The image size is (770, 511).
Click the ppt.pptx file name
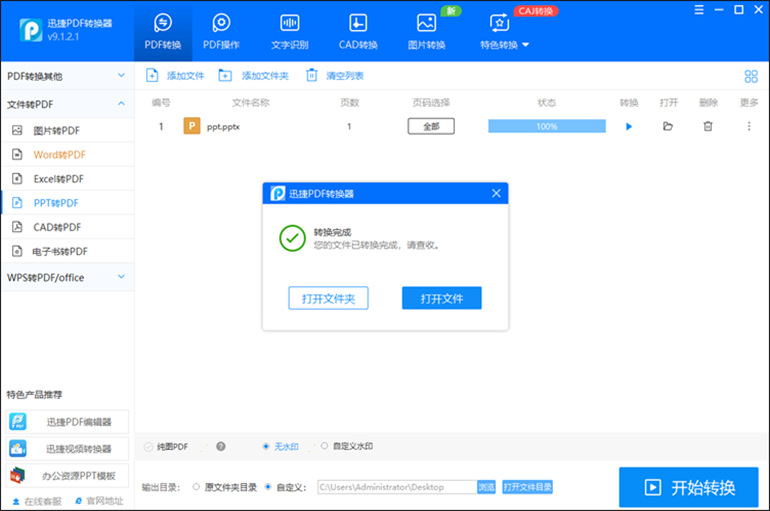[x=223, y=127]
